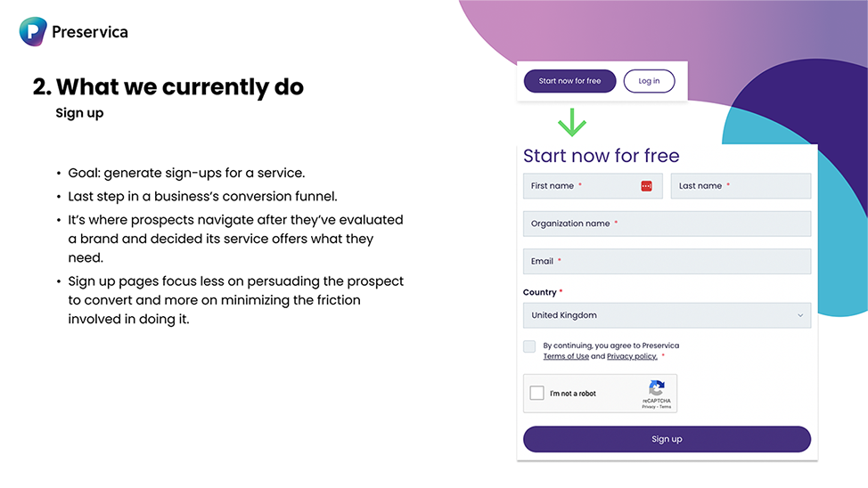Click the "Log in" outlined button
868x488 pixels.
click(x=649, y=81)
